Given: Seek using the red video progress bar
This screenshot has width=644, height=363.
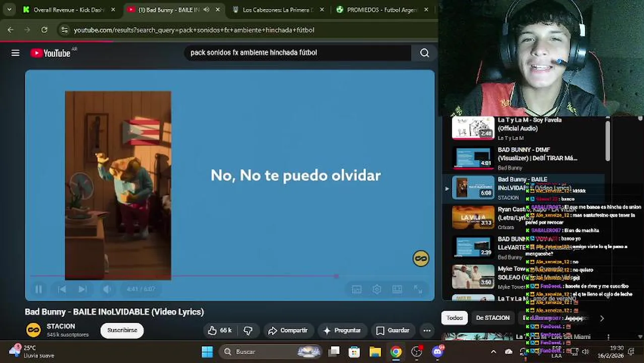Looking at the screenshot, I should 229,276.
